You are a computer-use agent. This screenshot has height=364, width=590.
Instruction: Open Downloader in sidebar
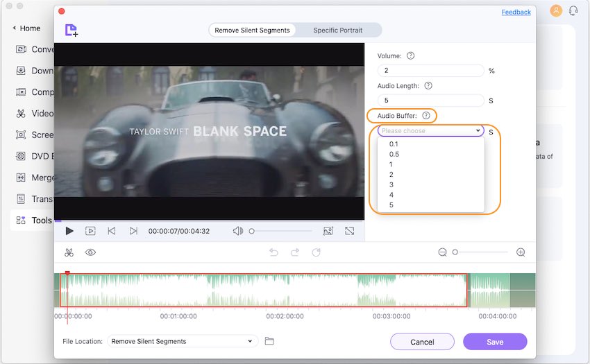[x=35, y=71]
